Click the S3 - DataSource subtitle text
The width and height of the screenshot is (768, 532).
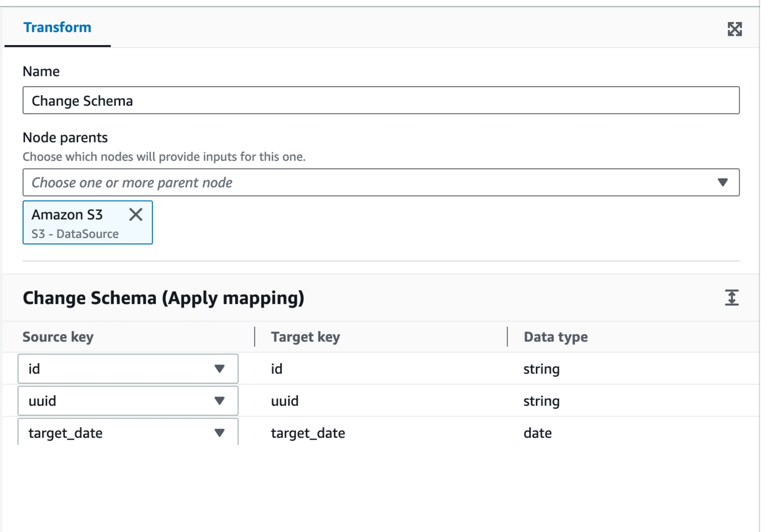click(75, 234)
